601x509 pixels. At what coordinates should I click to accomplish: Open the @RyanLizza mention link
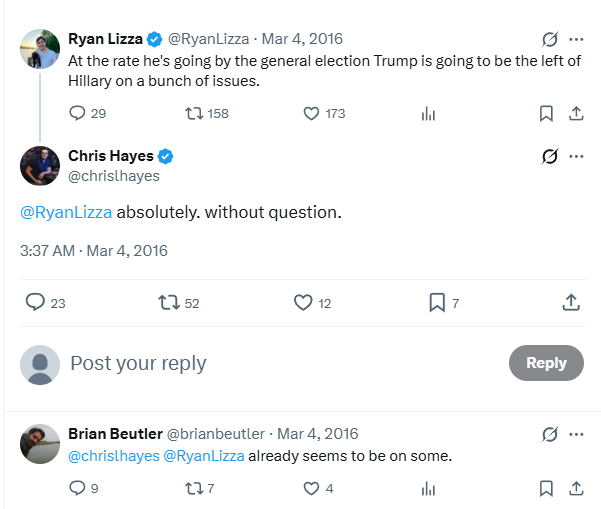click(66, 212)
